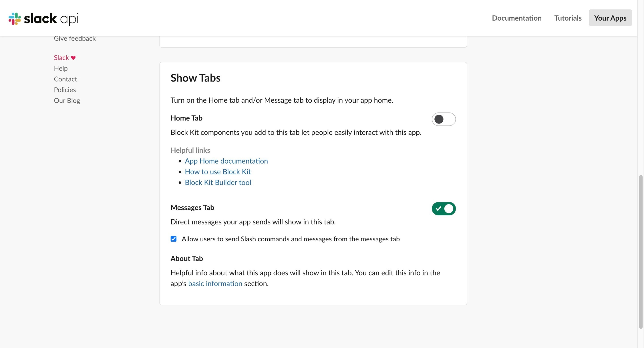Screen dimensions: 644x348
Task: Open the Contact sidebar link
Action: click(65, 79)
